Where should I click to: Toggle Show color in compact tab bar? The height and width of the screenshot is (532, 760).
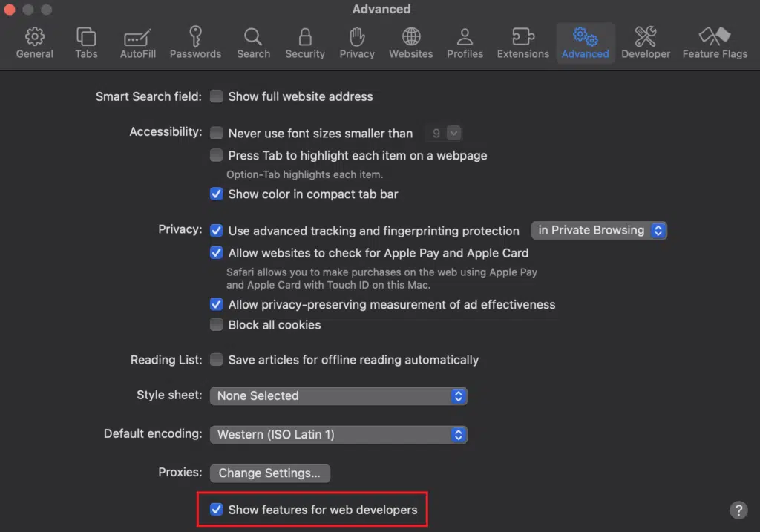(x=217, y=194)
